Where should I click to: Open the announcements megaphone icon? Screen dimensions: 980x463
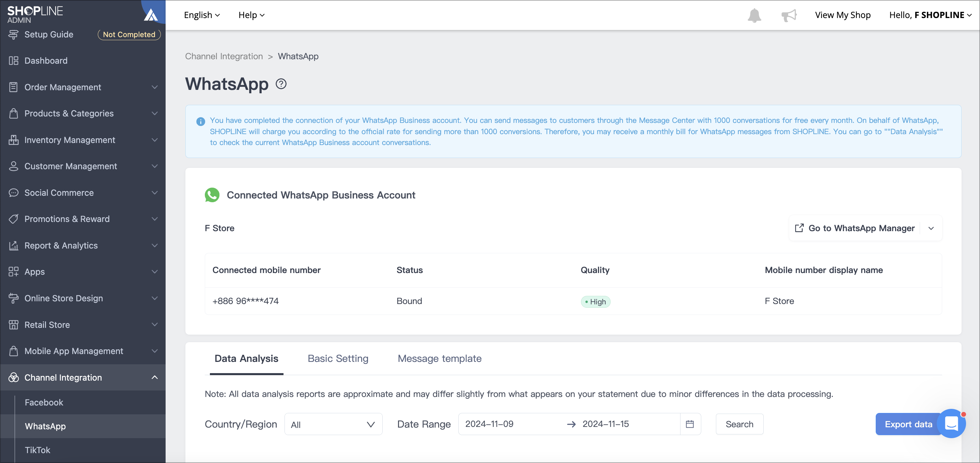pyautogui.click(x=789, y=15)
